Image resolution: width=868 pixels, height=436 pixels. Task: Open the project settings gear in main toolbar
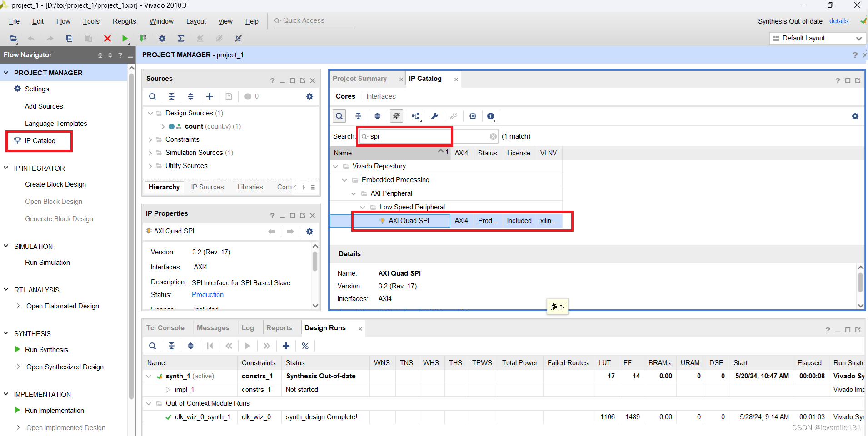[x=162, y=39]
